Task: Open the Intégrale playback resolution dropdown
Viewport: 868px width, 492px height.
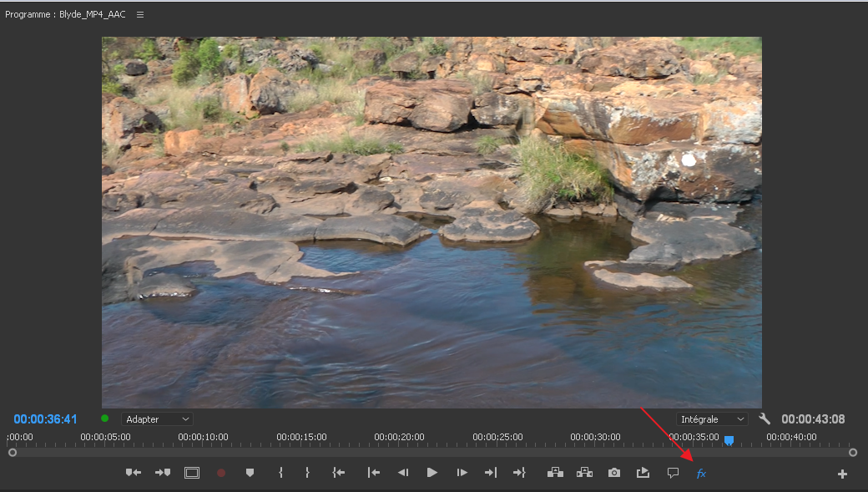Action: [712, 419]
